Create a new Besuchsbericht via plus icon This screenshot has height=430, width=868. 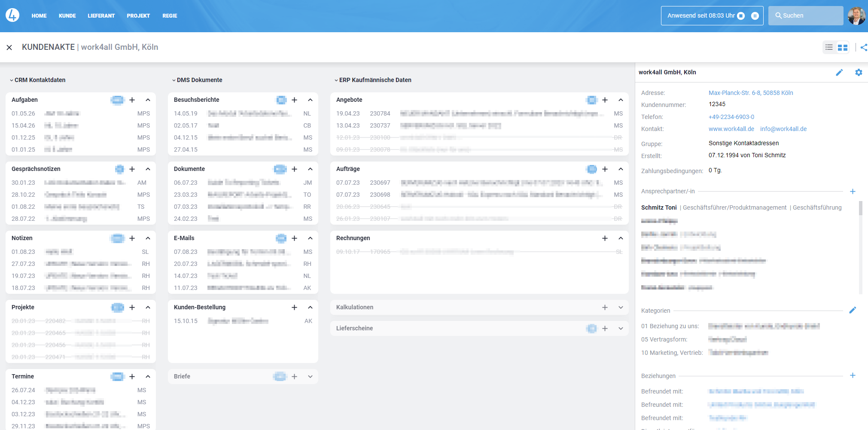294,100
